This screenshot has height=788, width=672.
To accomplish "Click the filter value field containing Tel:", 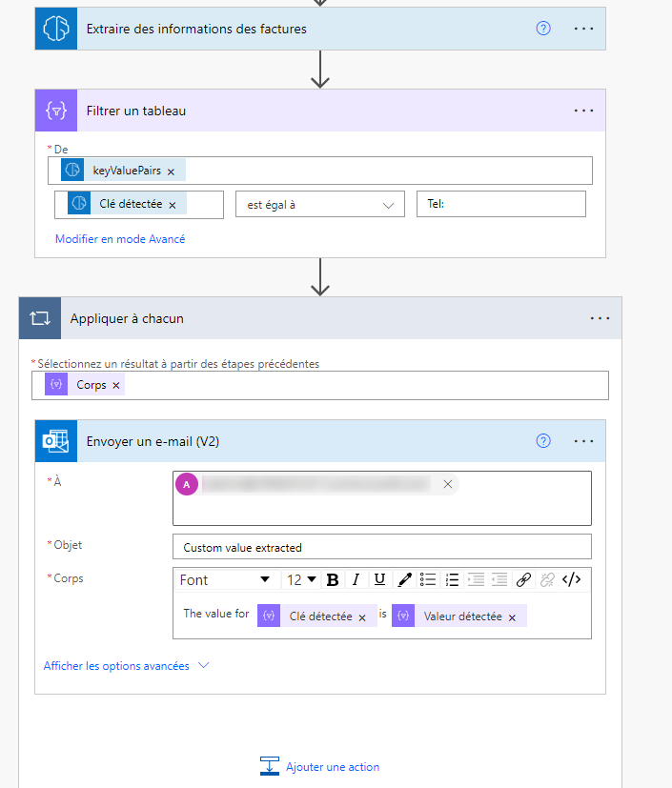I will tap(501, 204).
